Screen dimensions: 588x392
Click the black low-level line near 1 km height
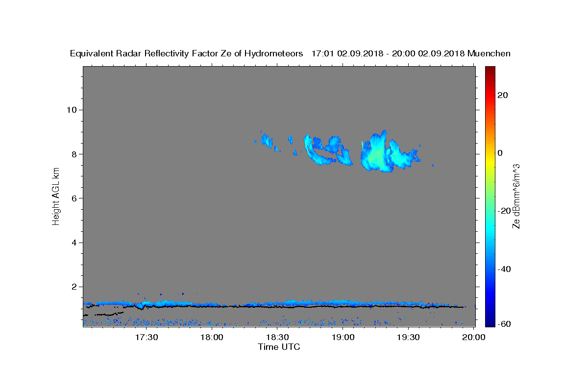coord(294,307)
